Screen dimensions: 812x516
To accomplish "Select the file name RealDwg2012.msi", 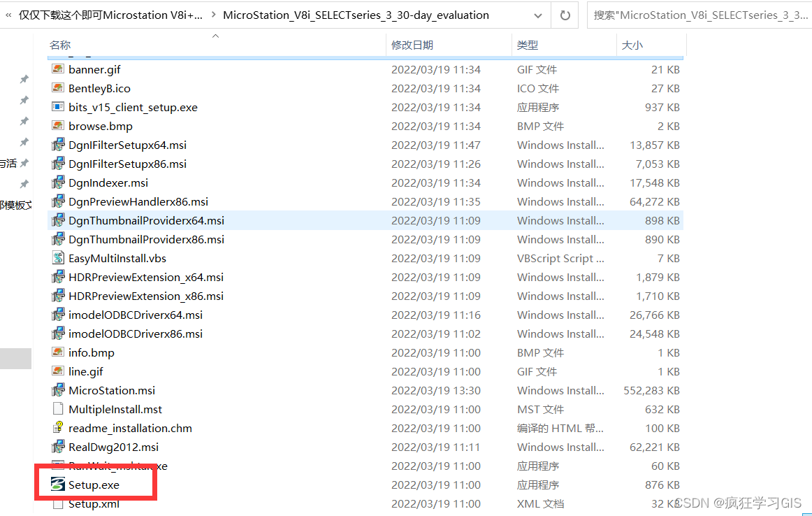I will pyautogui.click(x=113, y=447).
